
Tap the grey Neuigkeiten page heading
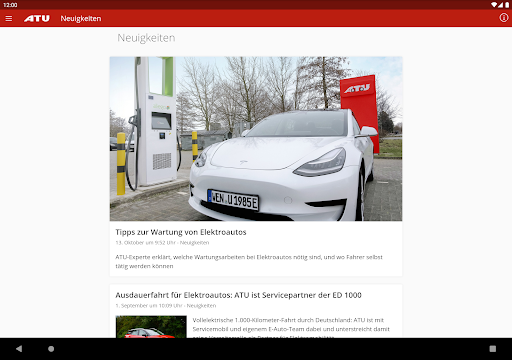tap(146, 38)
